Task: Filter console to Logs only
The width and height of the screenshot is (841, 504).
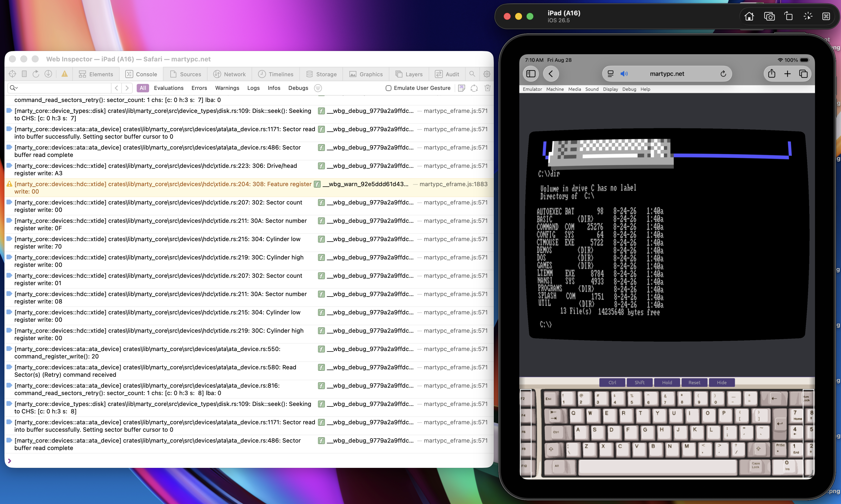Action: 253,88
